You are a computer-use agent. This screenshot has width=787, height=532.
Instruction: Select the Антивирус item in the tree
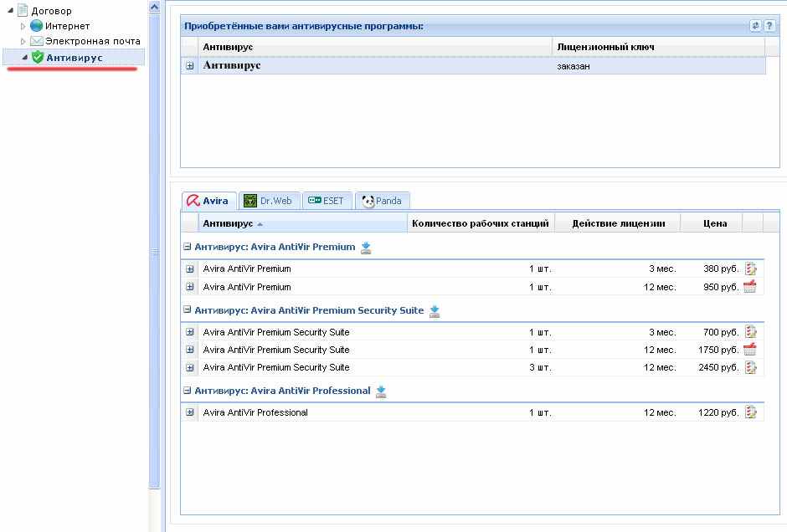[x=75, y=58]
